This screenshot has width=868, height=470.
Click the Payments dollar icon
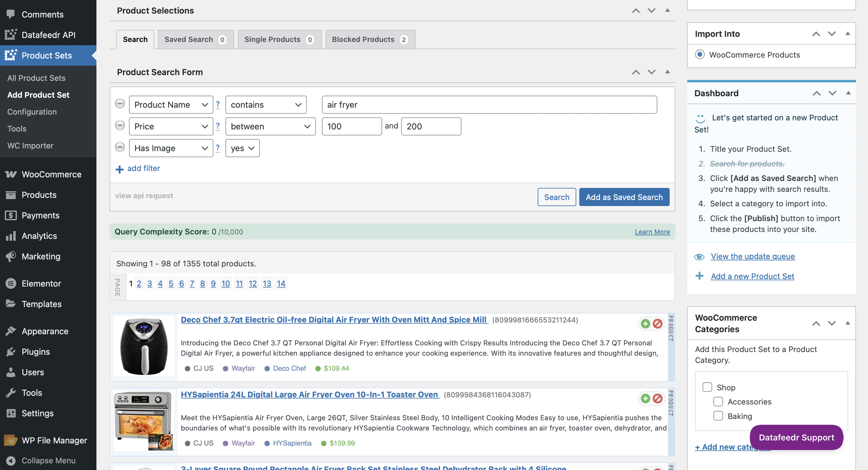pos(11,215)
